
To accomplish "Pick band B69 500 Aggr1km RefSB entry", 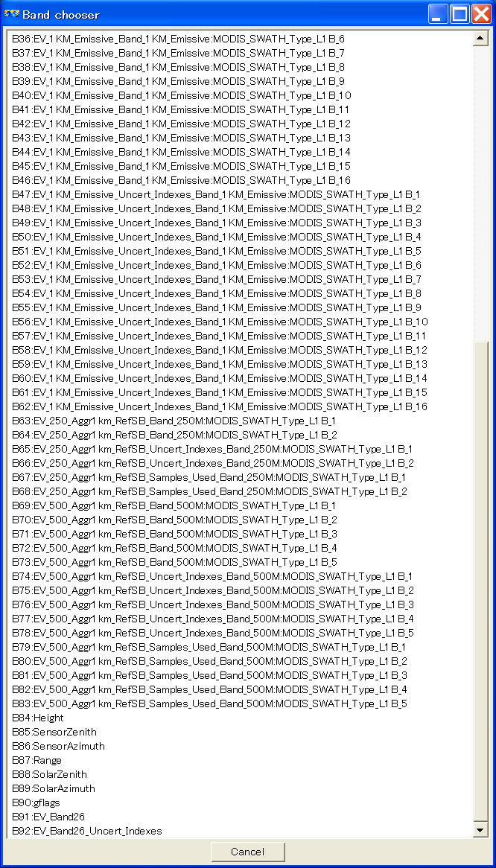I will pyautogui.click(x=174, y=506).
